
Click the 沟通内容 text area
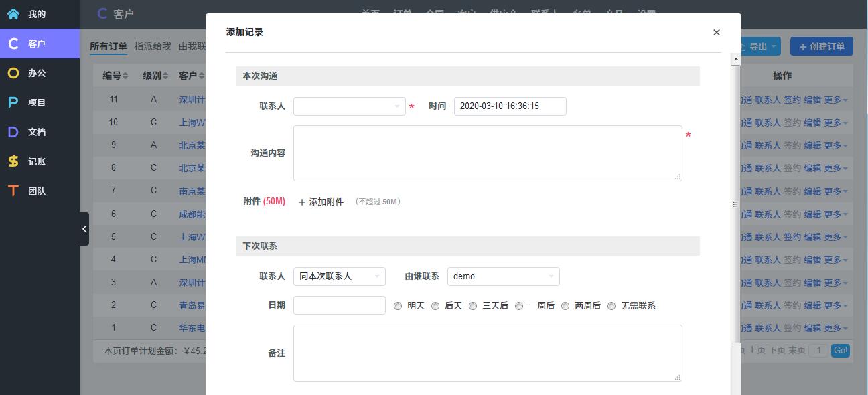pyautogui.click(x=488, y=153)
